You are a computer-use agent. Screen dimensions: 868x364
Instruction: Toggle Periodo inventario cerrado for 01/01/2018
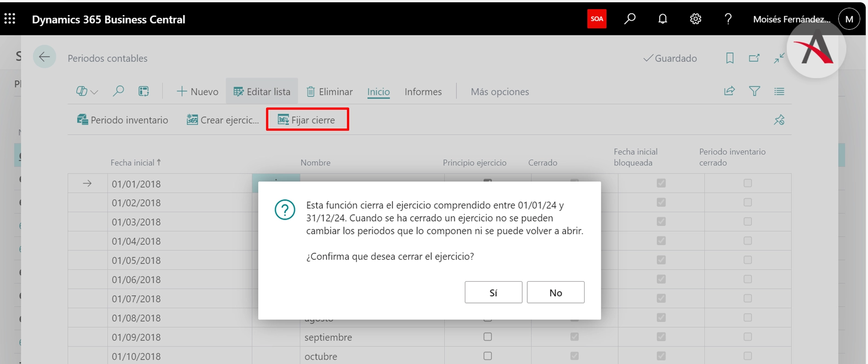748,183
